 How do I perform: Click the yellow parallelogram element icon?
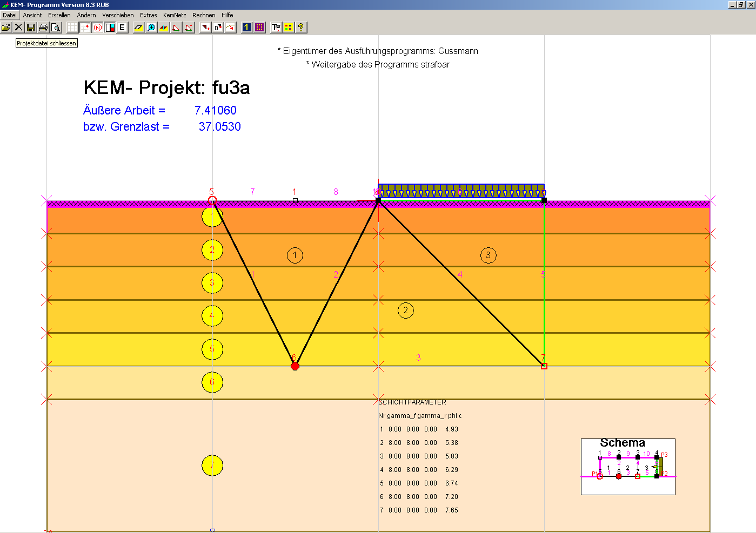(x=139, y=27)
